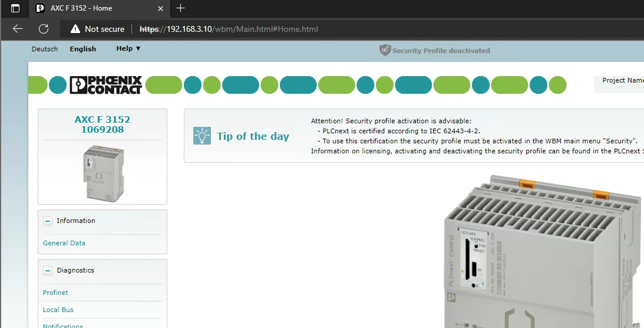
Task: Switch language to English
Action: tap(83, 49)
